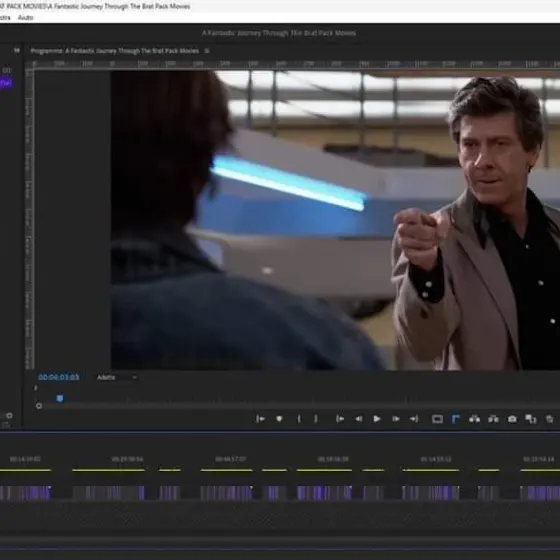This screenshot has width=560, height=560.
Task: Toggle the Safe Margins button
Action: 438,419
